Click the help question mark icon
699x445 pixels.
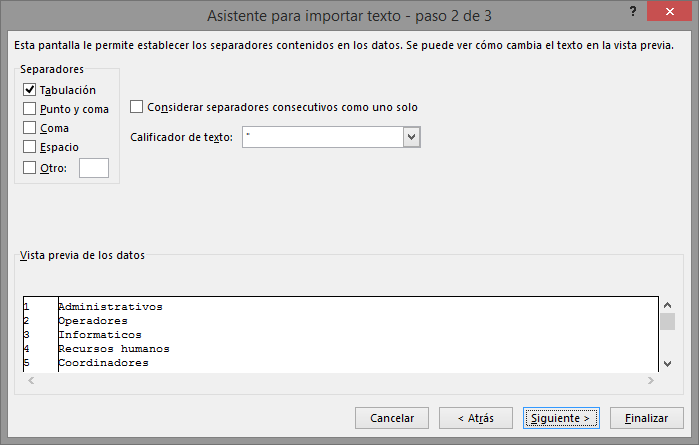(633, 11)
